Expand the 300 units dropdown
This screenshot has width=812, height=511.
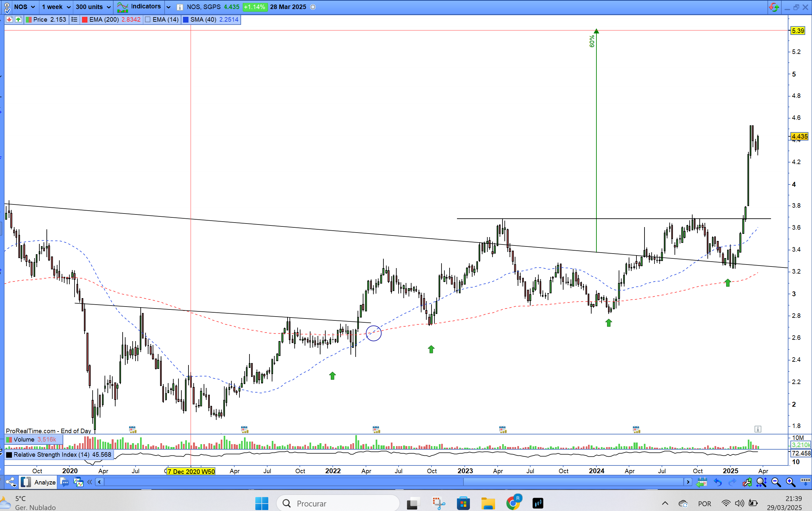93,7
